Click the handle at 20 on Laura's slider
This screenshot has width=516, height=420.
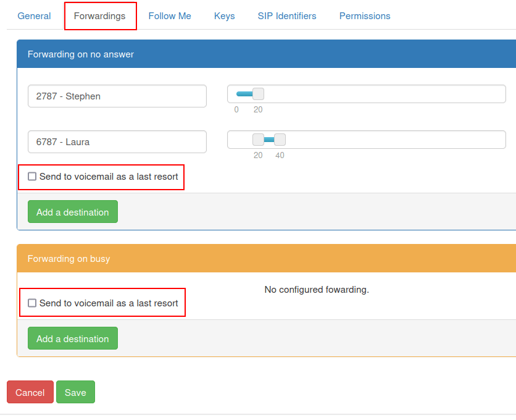(258, 139)
